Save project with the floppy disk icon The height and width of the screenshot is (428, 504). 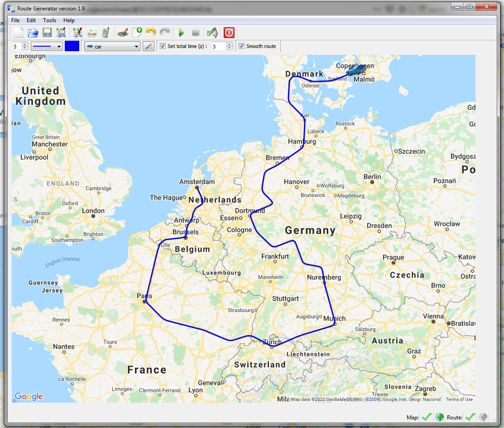(47, 33)
